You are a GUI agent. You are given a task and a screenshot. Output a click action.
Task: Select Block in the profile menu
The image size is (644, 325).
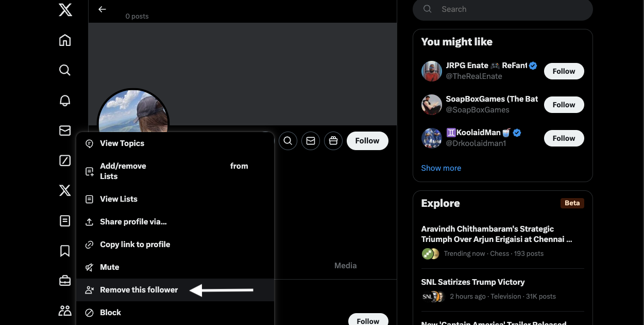110,313
